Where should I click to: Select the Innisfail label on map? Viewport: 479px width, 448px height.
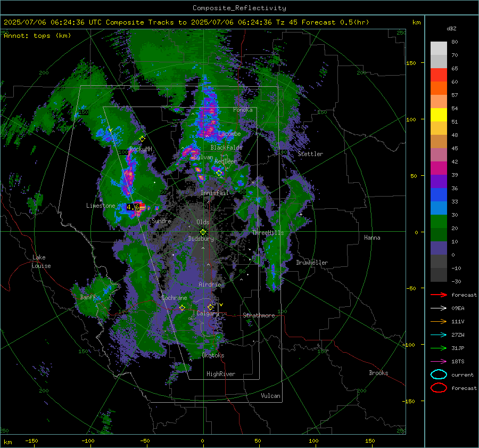[x=214, y=193]
